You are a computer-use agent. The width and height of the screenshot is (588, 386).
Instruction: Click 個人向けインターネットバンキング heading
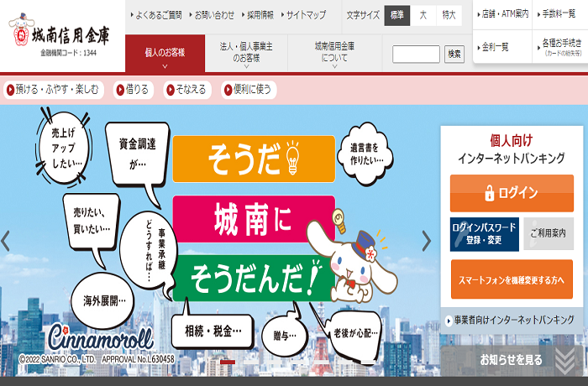coord(512,149)
